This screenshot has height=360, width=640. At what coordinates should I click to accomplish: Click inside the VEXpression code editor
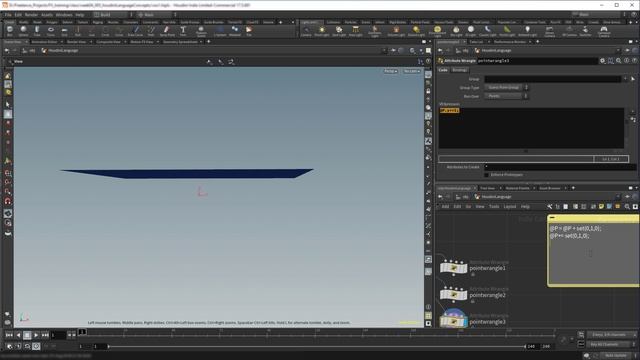531,128
